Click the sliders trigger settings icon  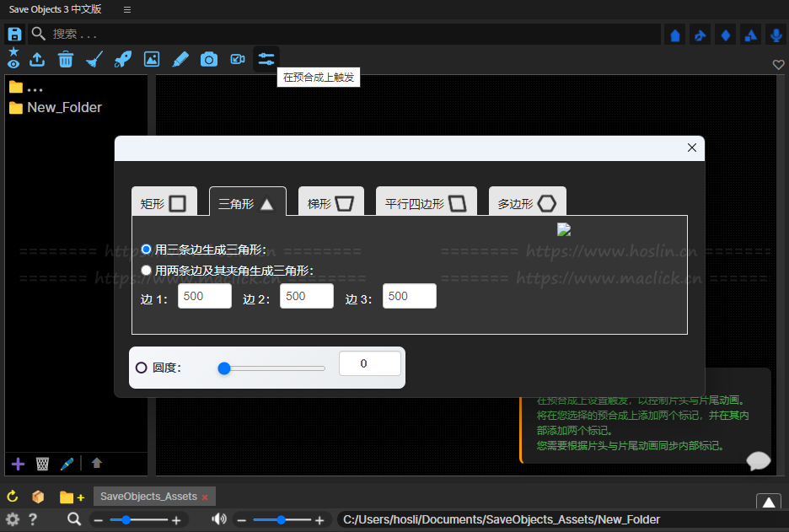point(266,59)
